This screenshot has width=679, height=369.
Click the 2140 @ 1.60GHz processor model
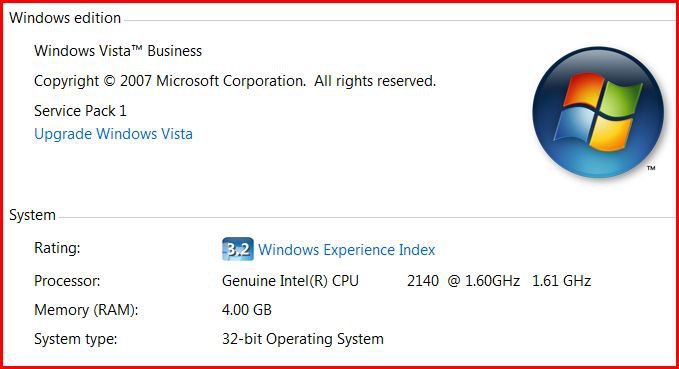(463, 281)
